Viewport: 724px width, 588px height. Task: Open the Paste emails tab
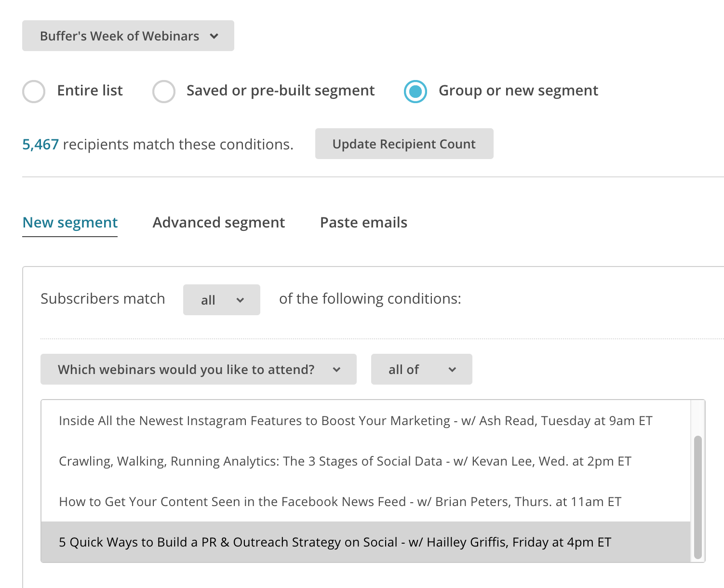363,222
